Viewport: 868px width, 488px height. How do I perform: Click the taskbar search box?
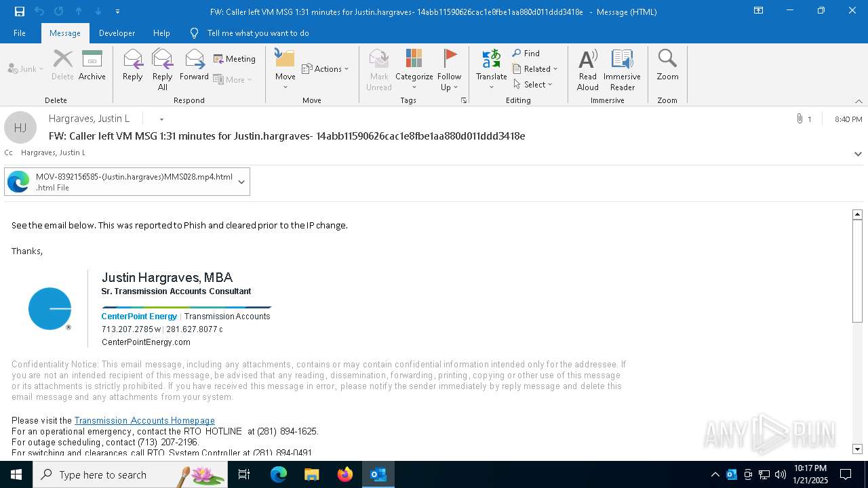(130, 474)
